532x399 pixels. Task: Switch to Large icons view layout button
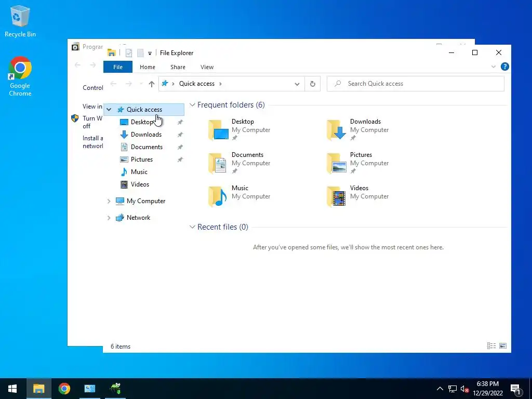click(503, 345)
